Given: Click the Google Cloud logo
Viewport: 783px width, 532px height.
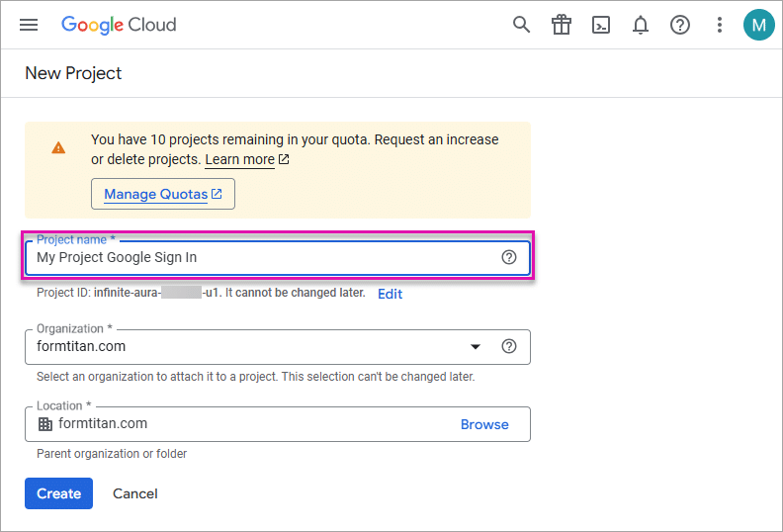Looking at the screenshot, I should (119, 25).
